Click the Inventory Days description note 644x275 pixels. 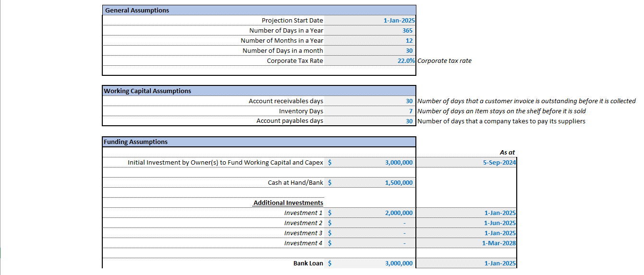[x=501, y=111]
